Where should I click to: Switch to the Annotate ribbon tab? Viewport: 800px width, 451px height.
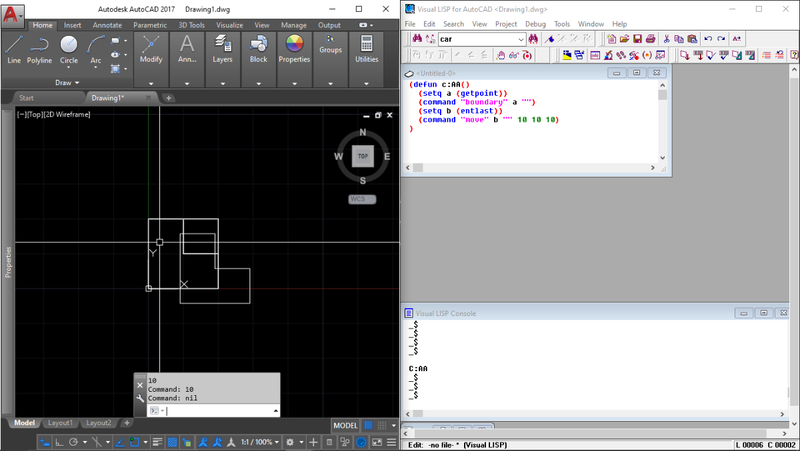coord(107,25)
